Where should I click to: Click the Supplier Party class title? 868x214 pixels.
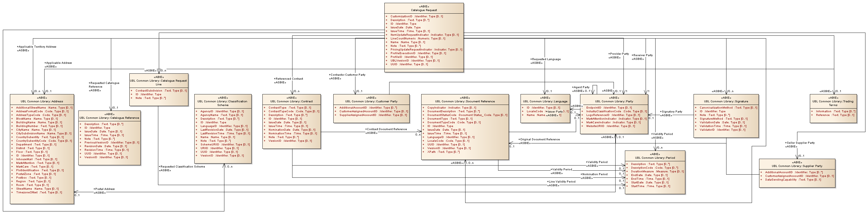tap(797, 166)
